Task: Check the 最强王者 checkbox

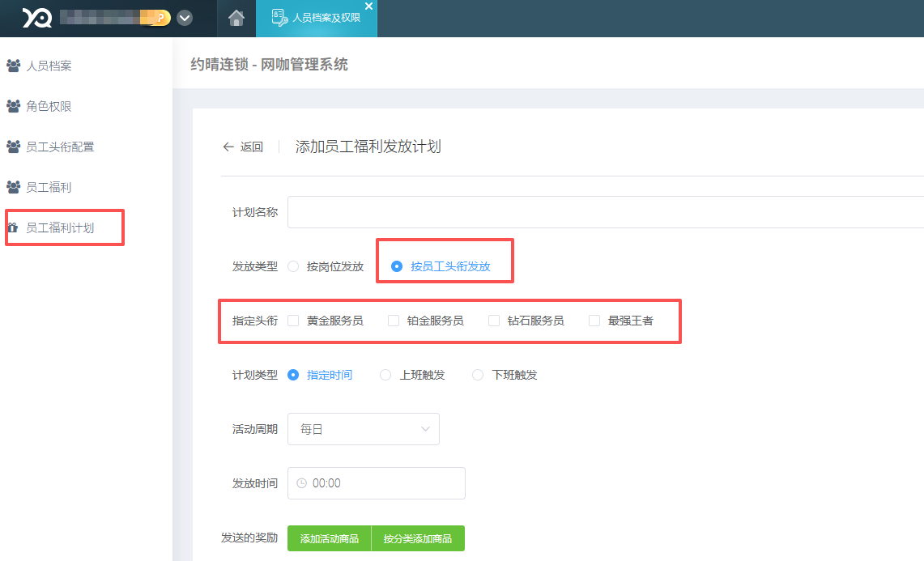Action: click(x=594, y=321)
